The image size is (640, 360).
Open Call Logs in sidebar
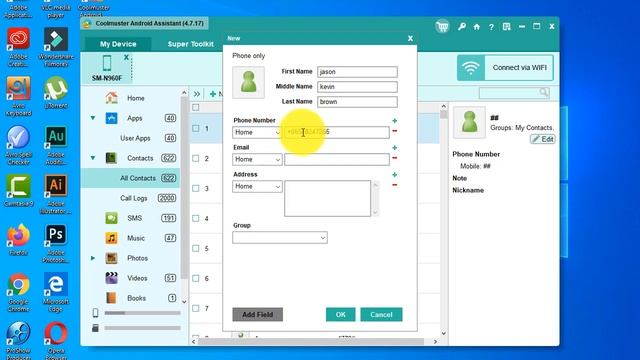tap(133, 198)
